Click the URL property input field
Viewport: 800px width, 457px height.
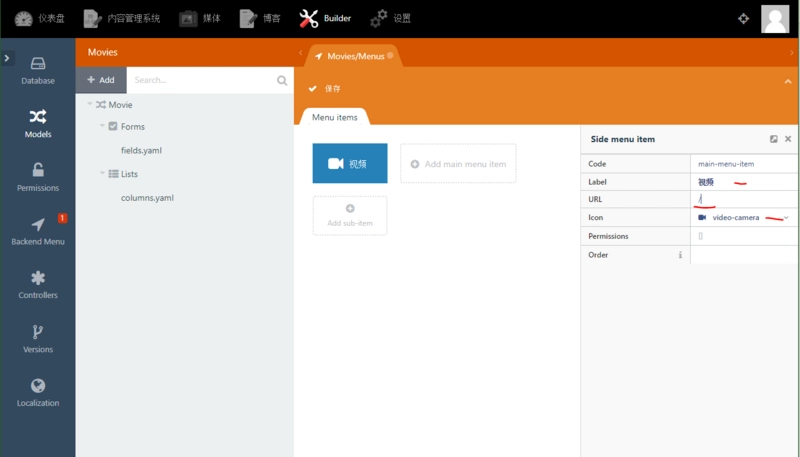pos(744,199)
